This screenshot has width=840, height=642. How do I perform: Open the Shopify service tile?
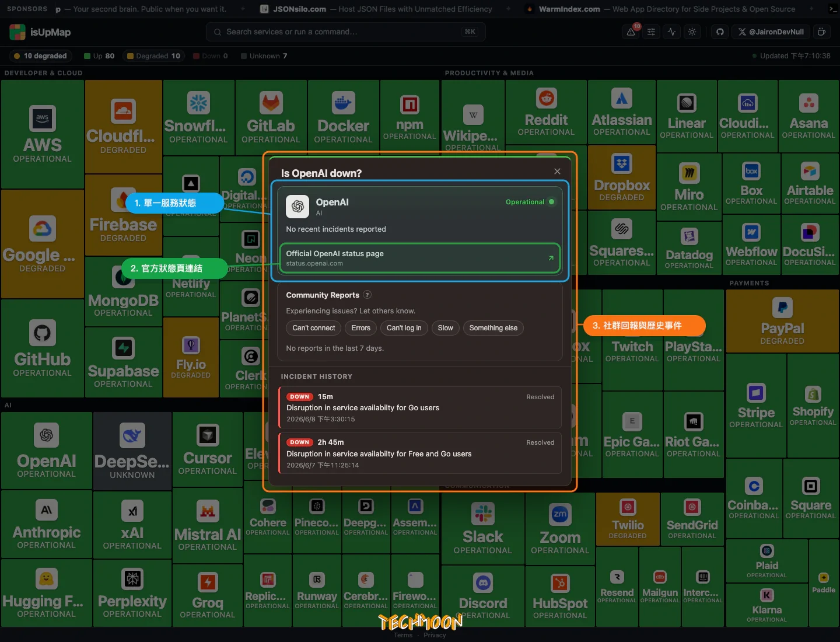coord(813,406)
